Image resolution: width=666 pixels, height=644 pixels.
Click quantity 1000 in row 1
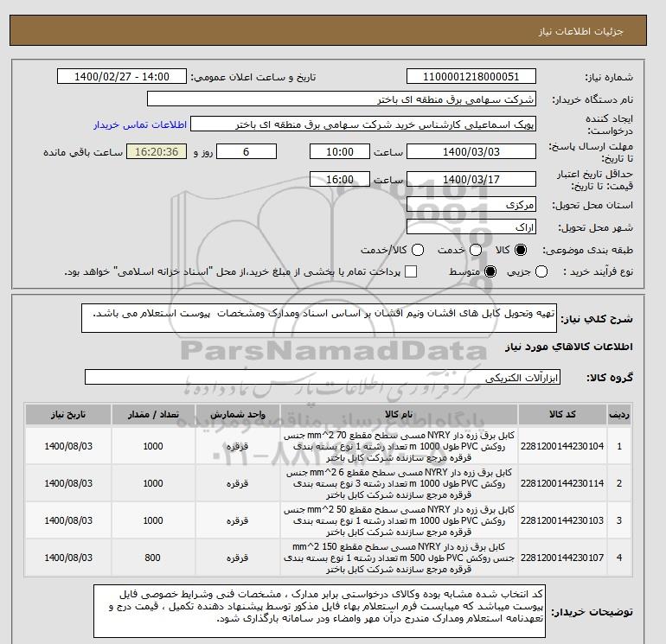[x=153, y=446]
